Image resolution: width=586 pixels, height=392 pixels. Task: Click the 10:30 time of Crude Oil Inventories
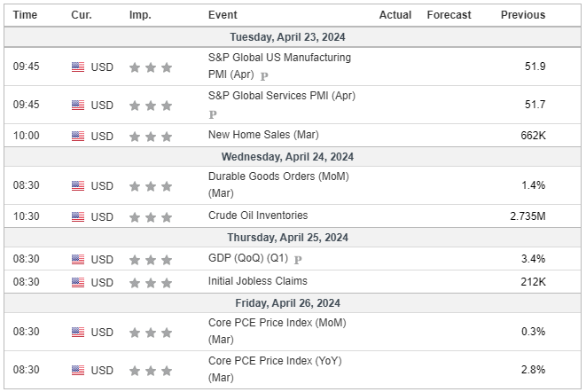pos(27,216)
